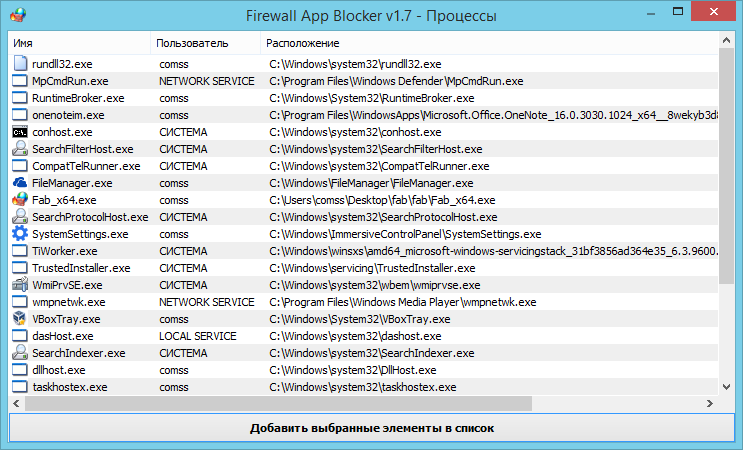
Task: Click the SearchIndexer.exe magnifier icon
Action: [20, 353]
